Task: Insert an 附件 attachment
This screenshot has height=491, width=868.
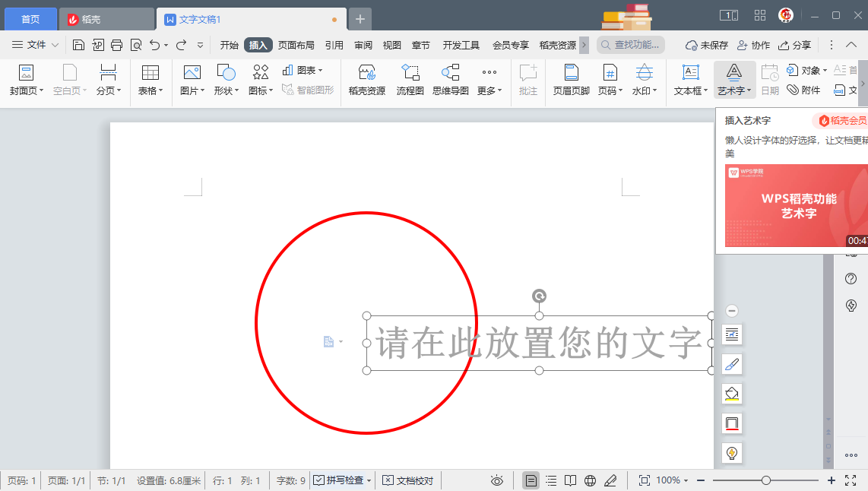Action: (x=804, y=90)
